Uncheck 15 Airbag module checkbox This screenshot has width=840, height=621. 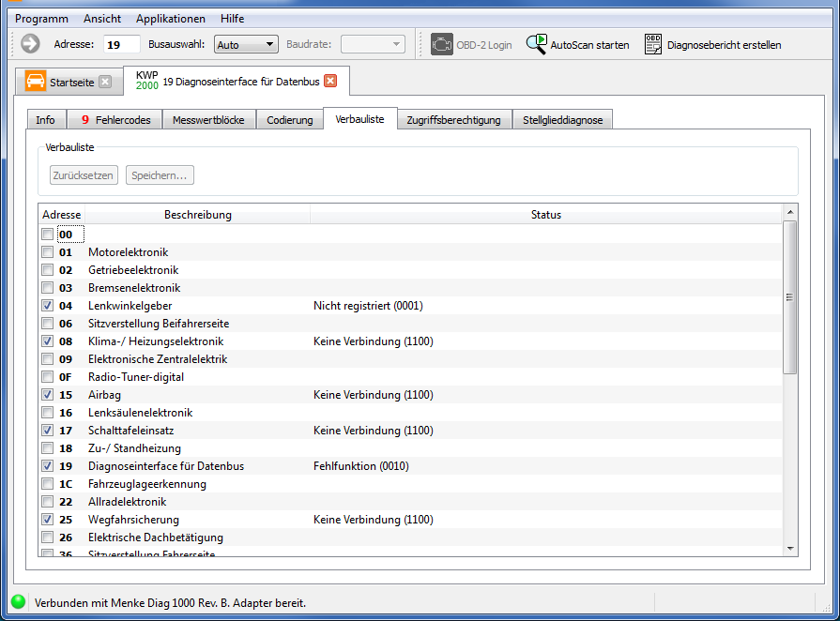coord(48,395)
